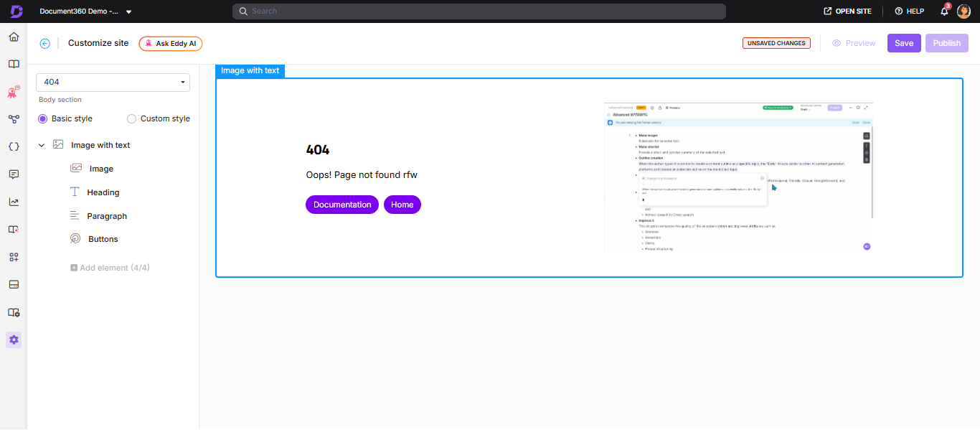Screen dimensions: 980x430
Task: Click the Document360 logo icon
Action: coord(17,11)
